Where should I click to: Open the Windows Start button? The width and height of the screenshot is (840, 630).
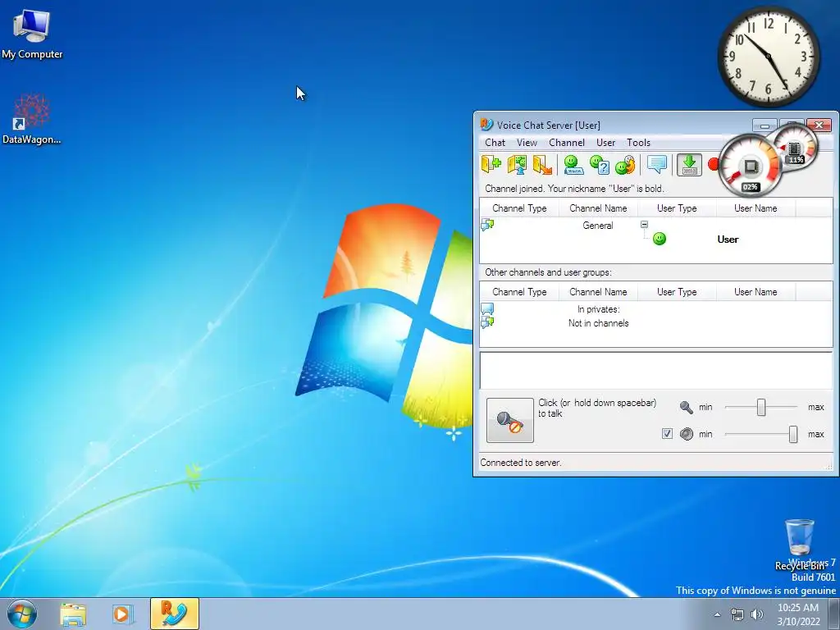(x=21, y=614)
